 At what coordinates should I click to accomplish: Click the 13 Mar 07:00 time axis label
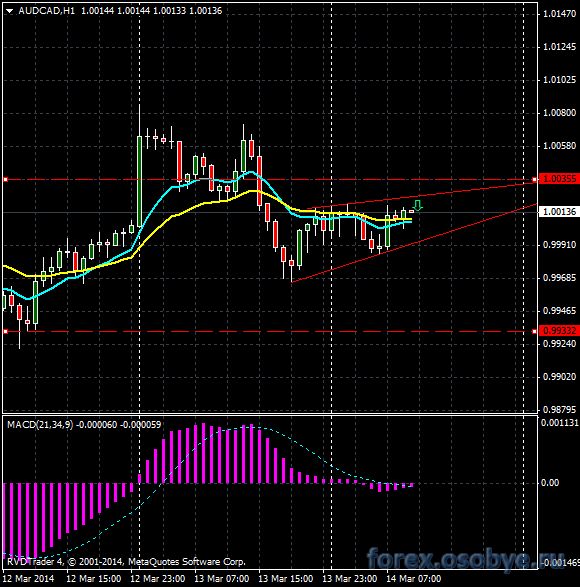tap(222, 578)
